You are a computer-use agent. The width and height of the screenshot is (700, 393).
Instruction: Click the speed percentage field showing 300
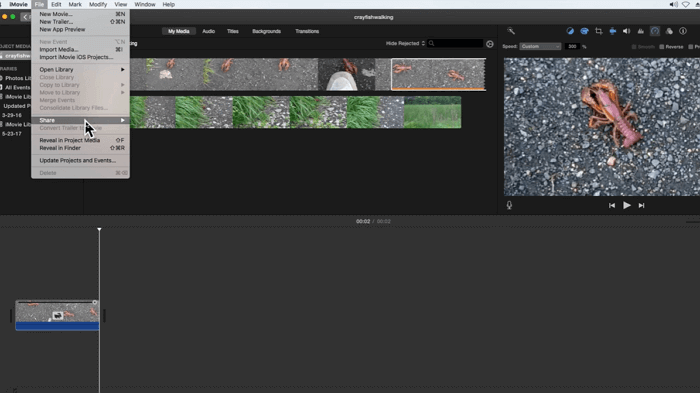click(572, 46)
